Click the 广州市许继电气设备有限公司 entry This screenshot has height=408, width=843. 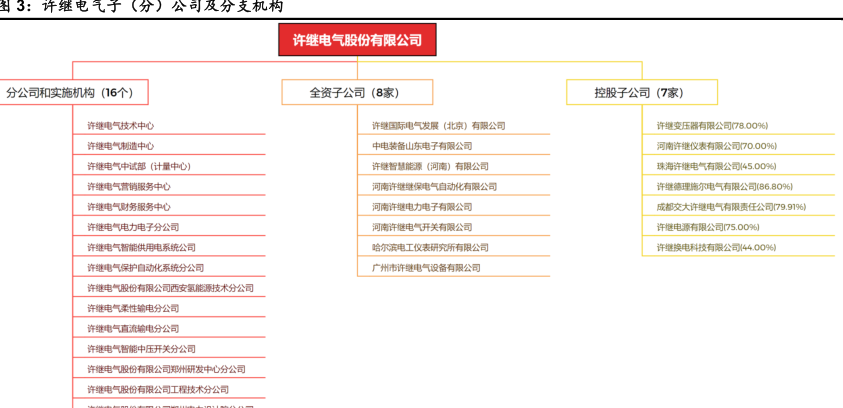pyautogui.click(x=426, y=268)
